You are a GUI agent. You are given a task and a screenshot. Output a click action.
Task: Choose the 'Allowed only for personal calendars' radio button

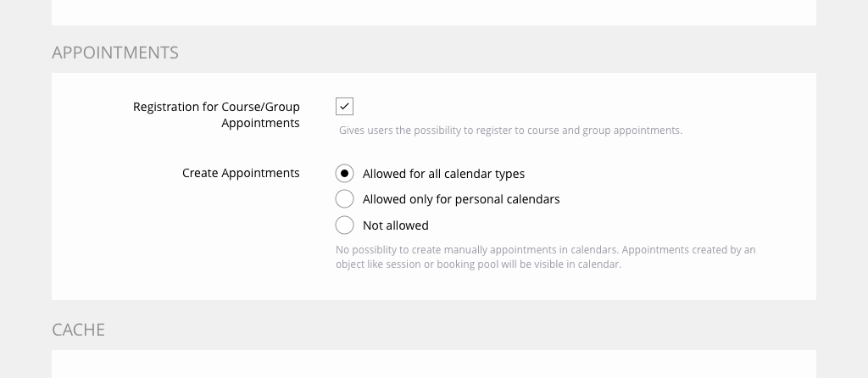(344, 199)
